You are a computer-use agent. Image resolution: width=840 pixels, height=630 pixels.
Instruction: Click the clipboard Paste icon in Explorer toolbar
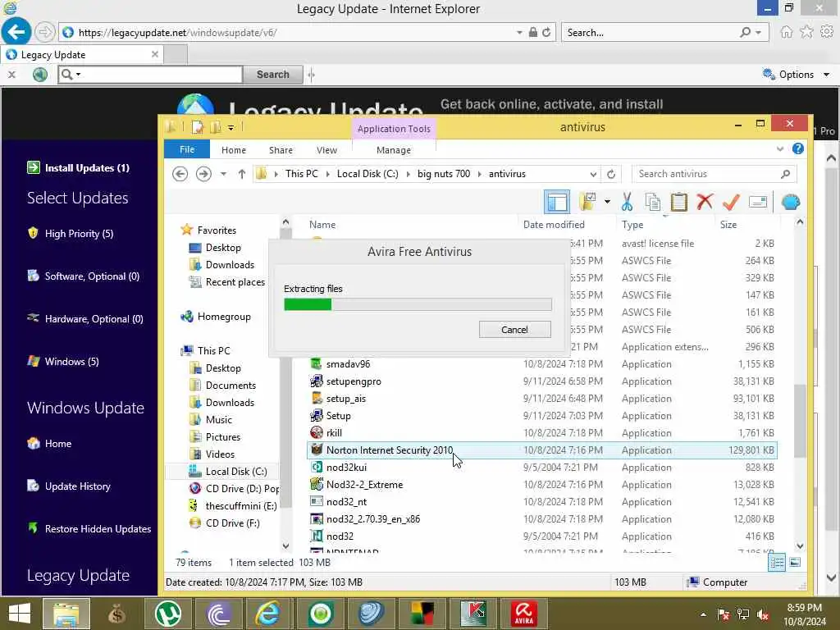(x=678, y=202)
